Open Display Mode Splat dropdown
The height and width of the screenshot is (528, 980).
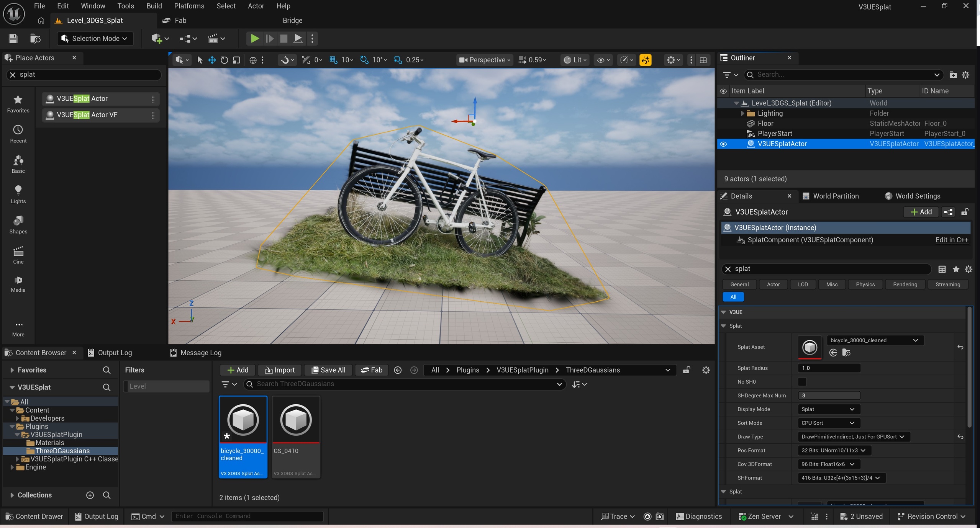[829, 409]
